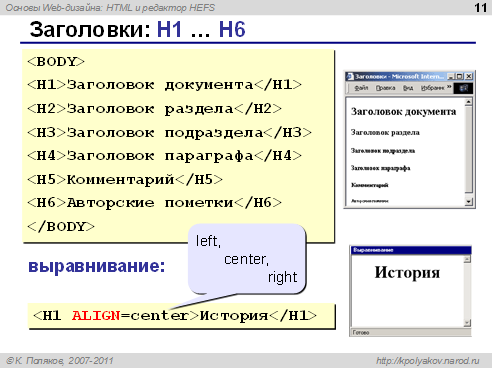The image size is (493, 369).
Task: Click the vertical scrollbar thumb in Заголовки window
Action: pyautogui.click(x=469, y=149)
